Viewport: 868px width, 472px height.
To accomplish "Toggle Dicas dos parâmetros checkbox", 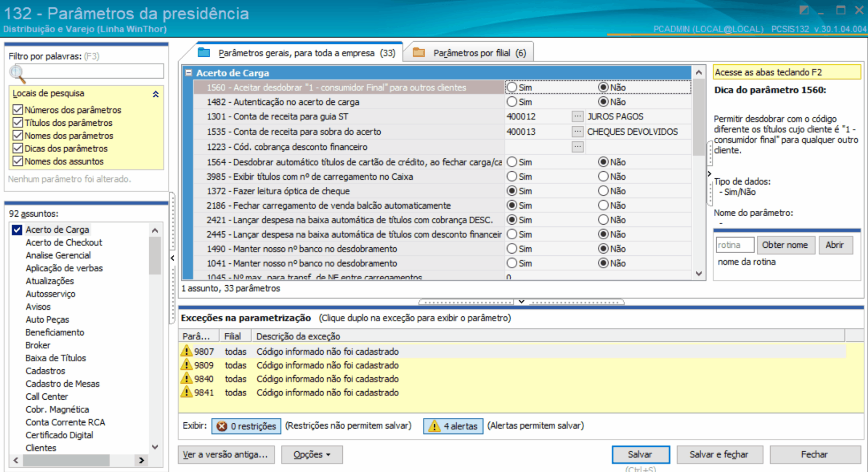I will (x=18, y=148).
